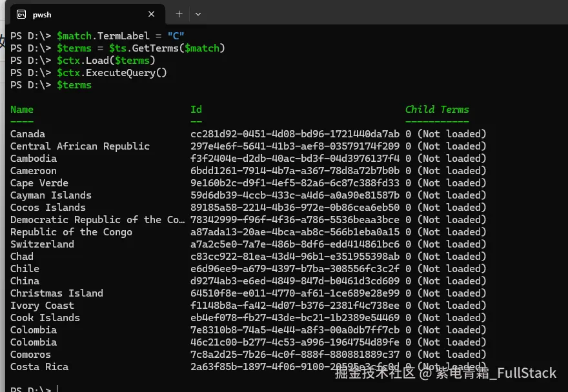Click Id f3f2404e-d2db-40ac-bd3f-04d3976137f4
The height and width of the screenshot is (392, 568).
(x=295, y=159)
